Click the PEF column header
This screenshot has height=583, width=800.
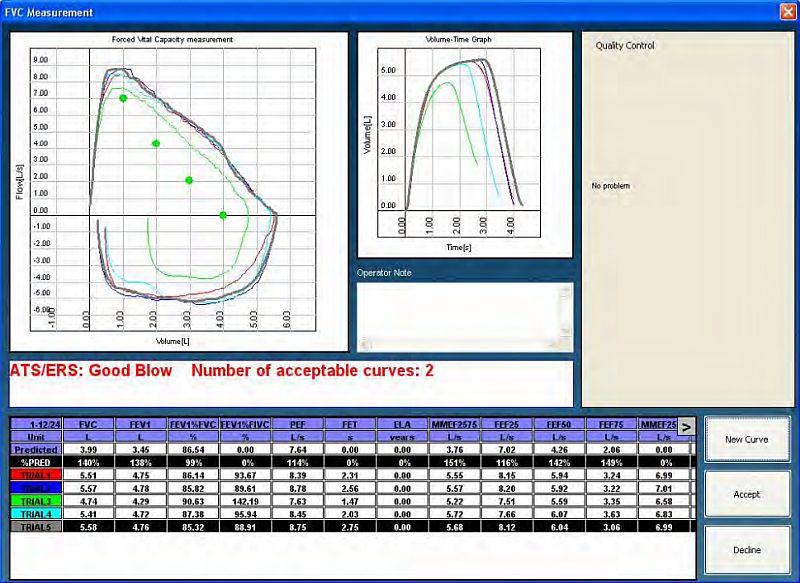point(299,424)
